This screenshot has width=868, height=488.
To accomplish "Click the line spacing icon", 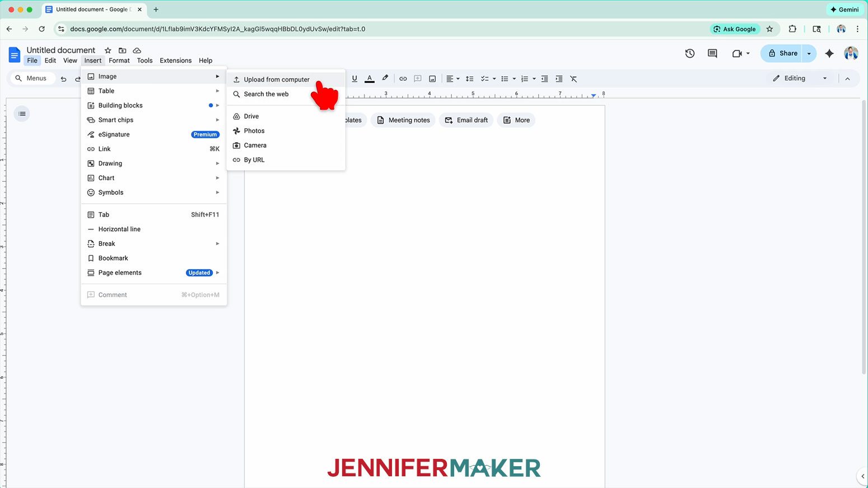I will coord(470,79).
